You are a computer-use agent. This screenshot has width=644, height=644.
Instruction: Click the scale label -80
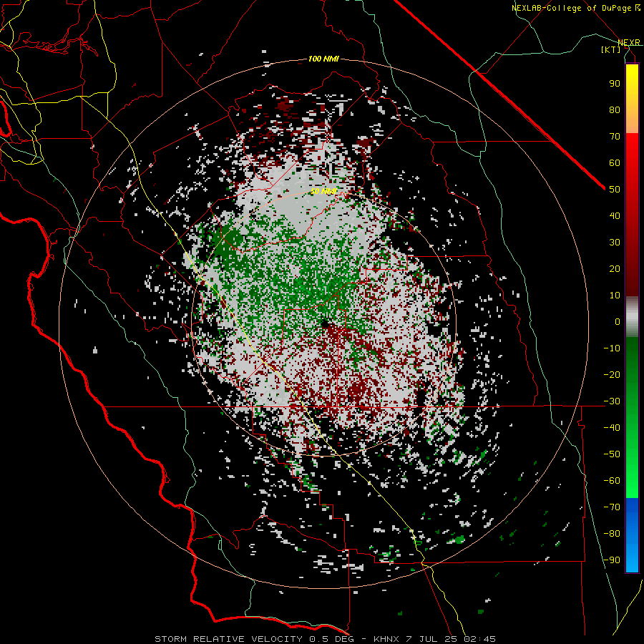(612, 534)
